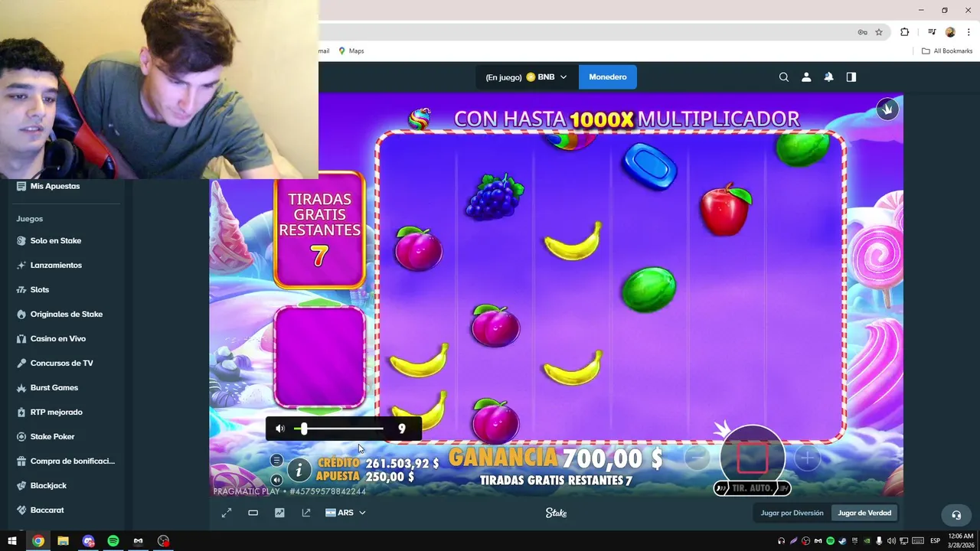Open system volume tray icon

(891, 541)
